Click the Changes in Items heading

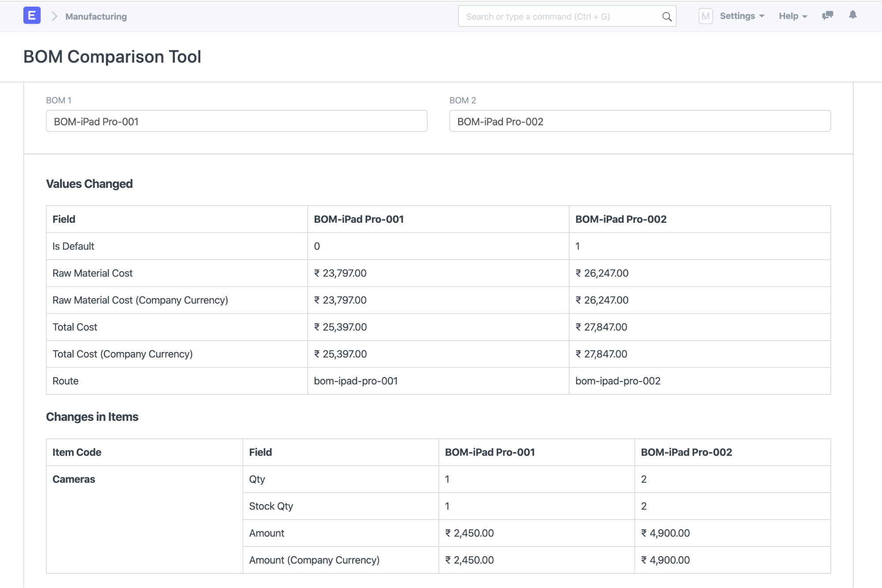(x=92, y=416)
